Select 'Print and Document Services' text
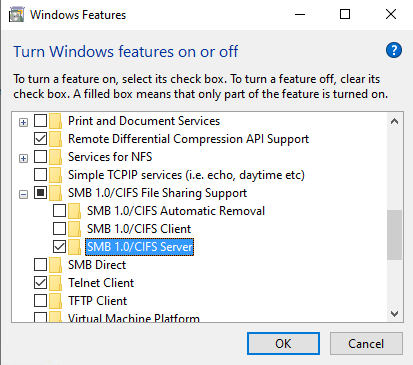 [x=144, y=121]
